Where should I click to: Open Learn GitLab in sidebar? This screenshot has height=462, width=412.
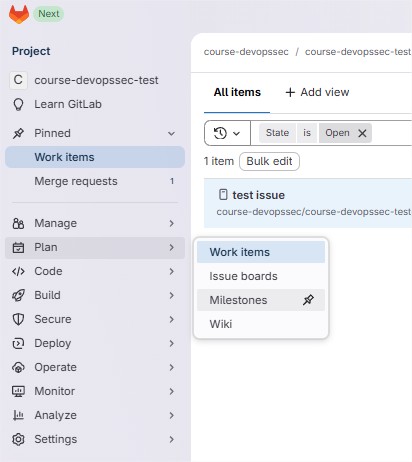(68, 104)
